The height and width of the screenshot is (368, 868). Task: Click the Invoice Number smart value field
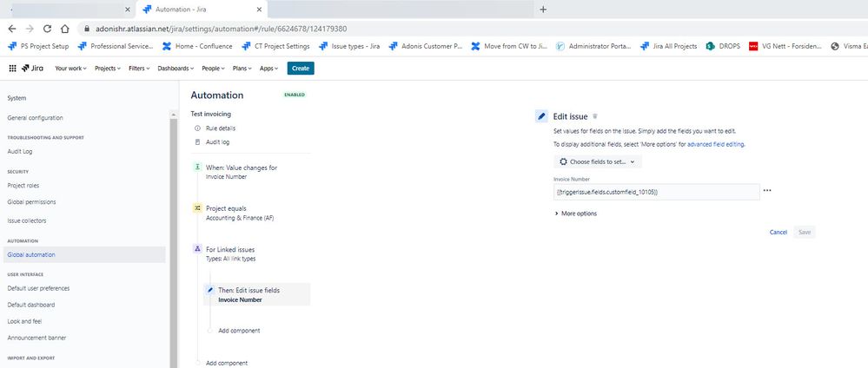coord(657,192)
